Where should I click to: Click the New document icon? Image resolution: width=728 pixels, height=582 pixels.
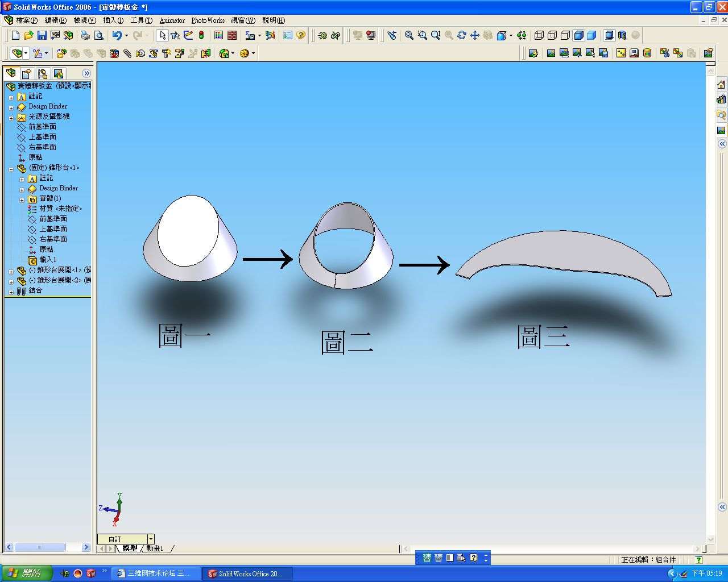coord(16,35)
